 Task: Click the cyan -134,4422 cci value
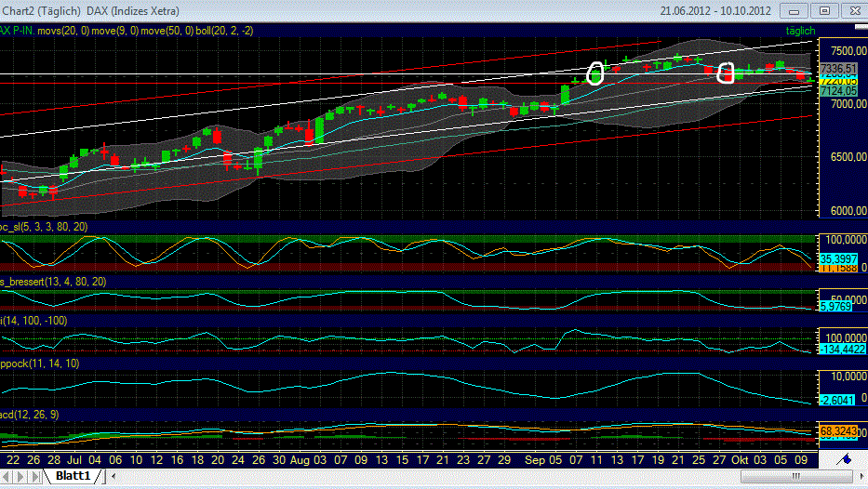842,349
